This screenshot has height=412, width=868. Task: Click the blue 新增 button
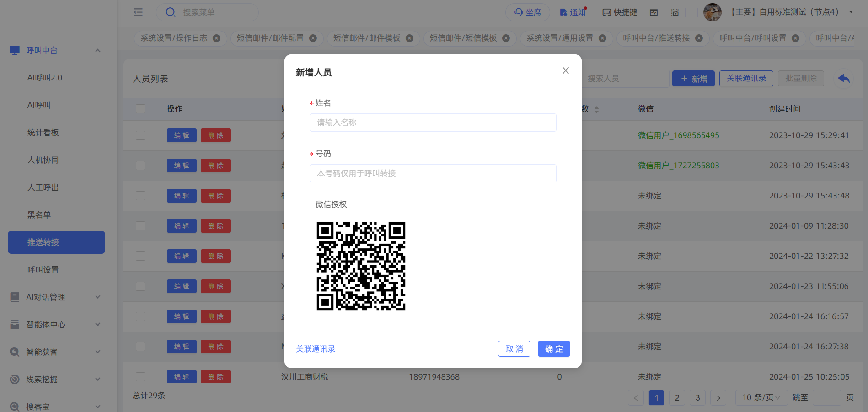[x=693, y=79]
